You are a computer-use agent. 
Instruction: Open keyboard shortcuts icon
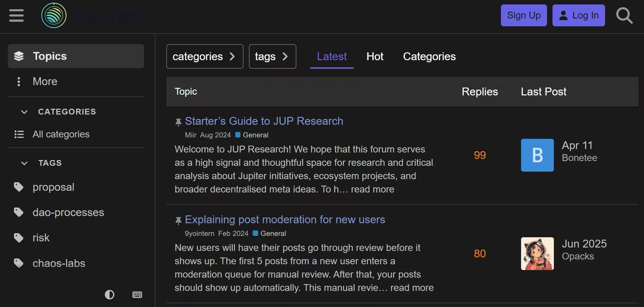(137, 295)
